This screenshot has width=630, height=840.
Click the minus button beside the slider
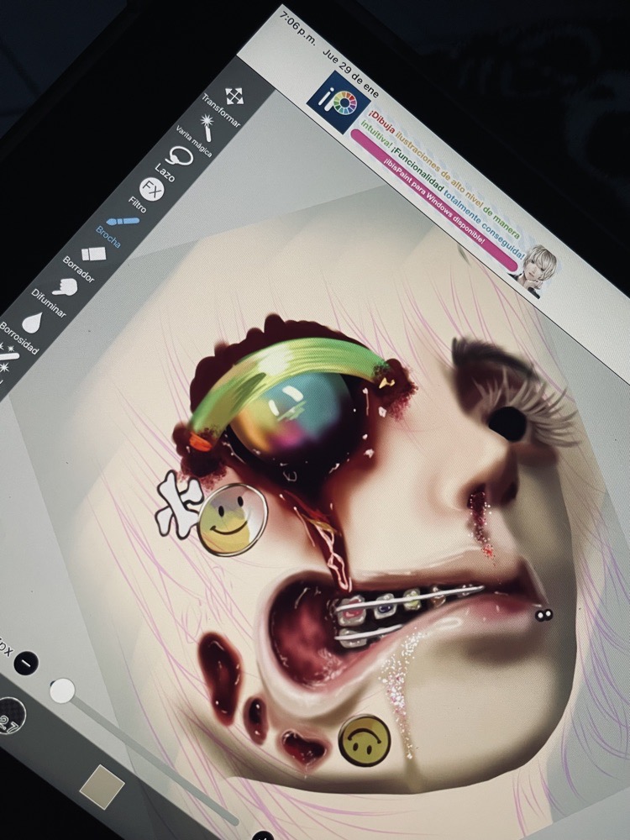point(26,662)
